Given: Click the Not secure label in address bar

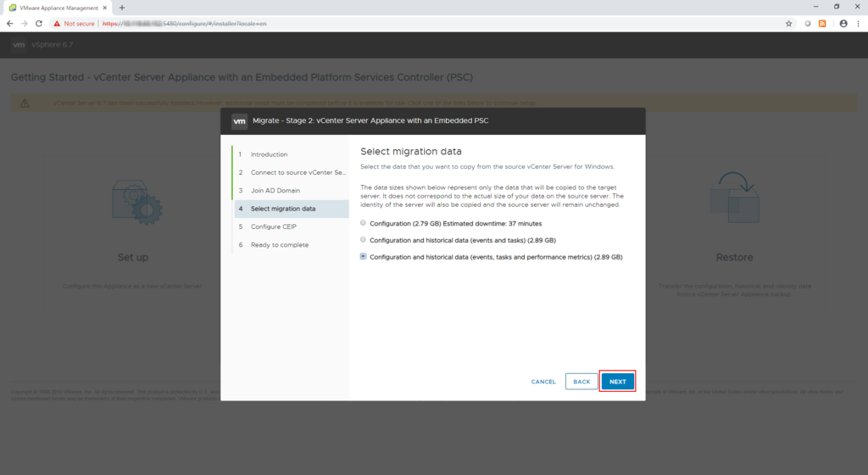Looking at the screenshot, I should tap(79, 24).
